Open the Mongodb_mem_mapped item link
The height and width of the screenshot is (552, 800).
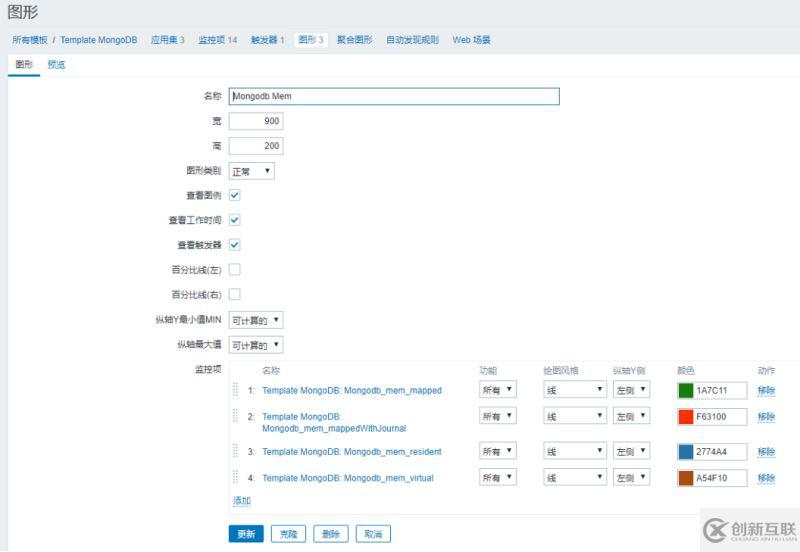coord(352,390)
